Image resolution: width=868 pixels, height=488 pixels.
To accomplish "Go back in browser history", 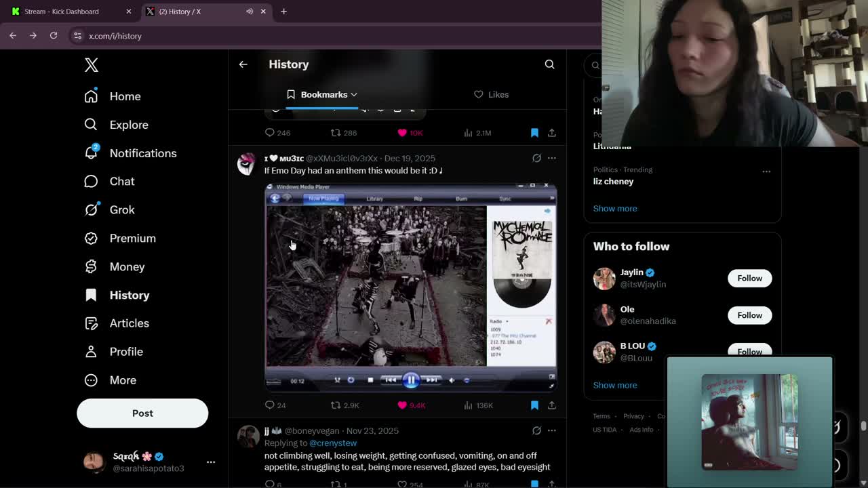I will click(x=13, y=36).
